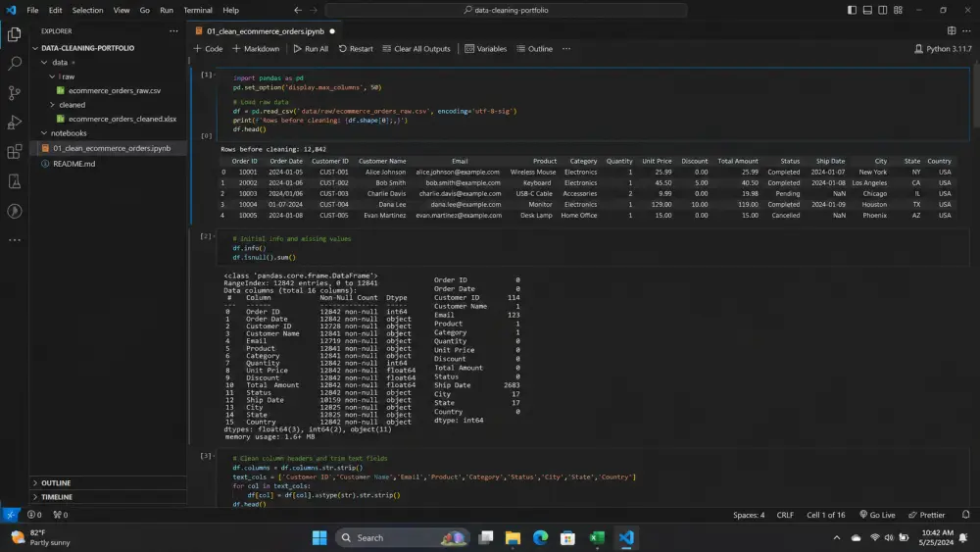Go back with navigation arrow

click(298, 10)
